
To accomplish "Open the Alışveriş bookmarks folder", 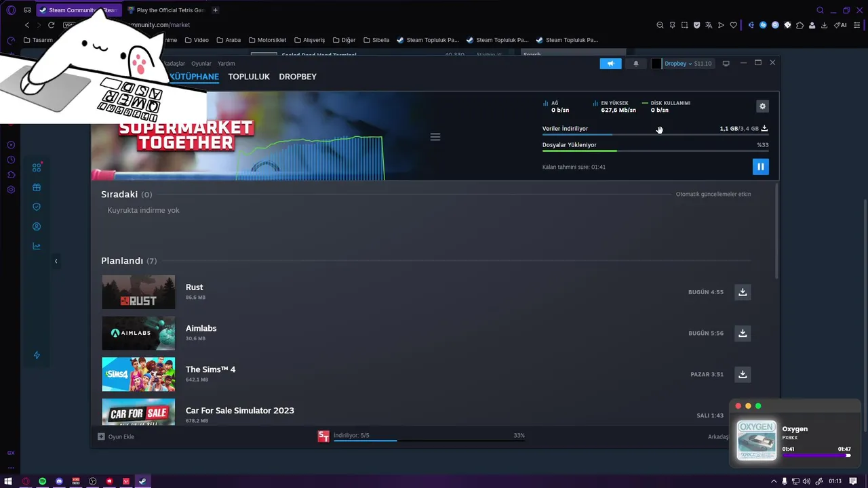I will pos(309,40).
